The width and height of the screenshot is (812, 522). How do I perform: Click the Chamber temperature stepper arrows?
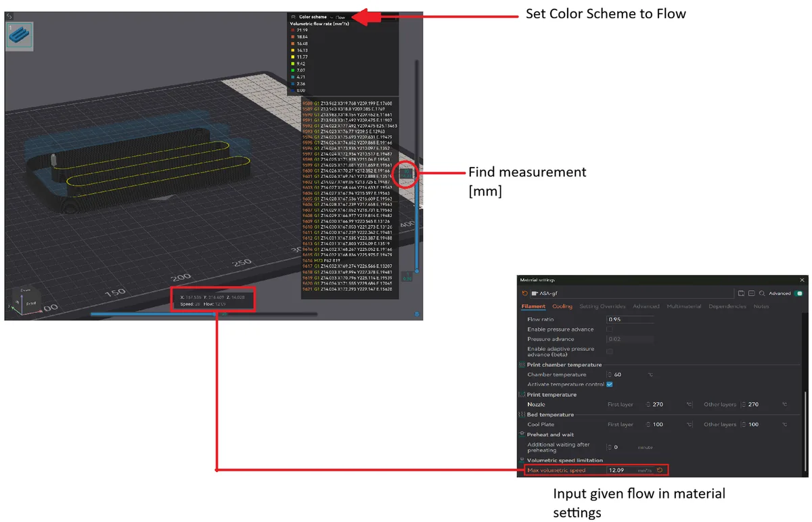click(x=610, y=374)
